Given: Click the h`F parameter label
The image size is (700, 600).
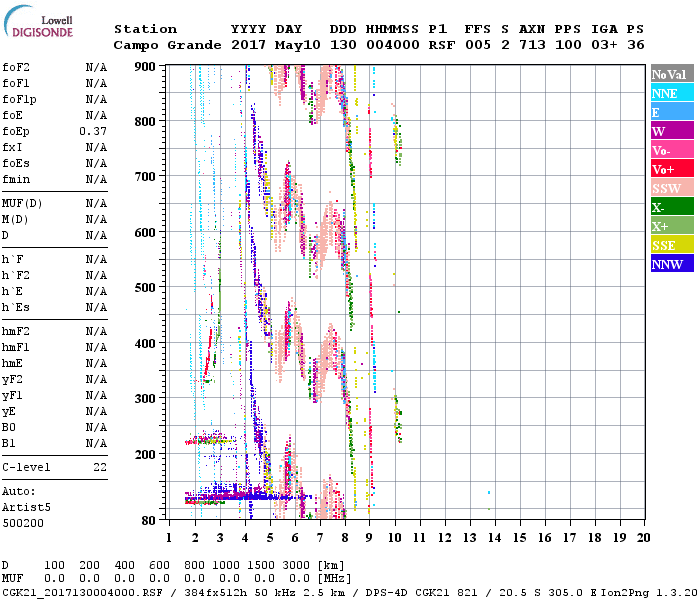Looking at the screenshot, I should point(13,259).
